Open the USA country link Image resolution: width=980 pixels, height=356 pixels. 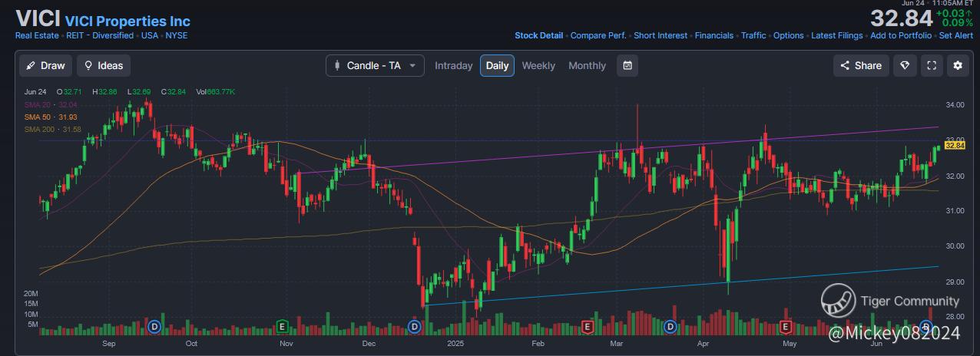pyautogui.click(x=149, y=35)
